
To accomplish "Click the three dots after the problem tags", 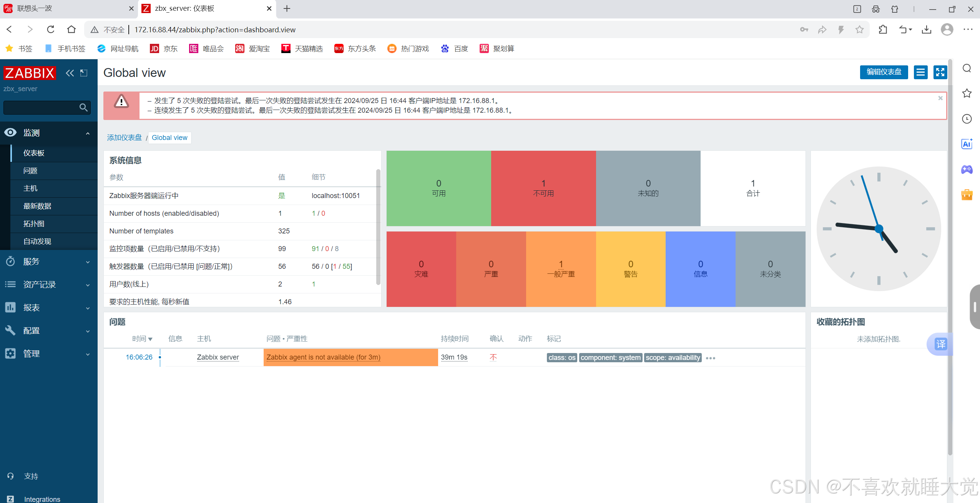I will 711,358.
